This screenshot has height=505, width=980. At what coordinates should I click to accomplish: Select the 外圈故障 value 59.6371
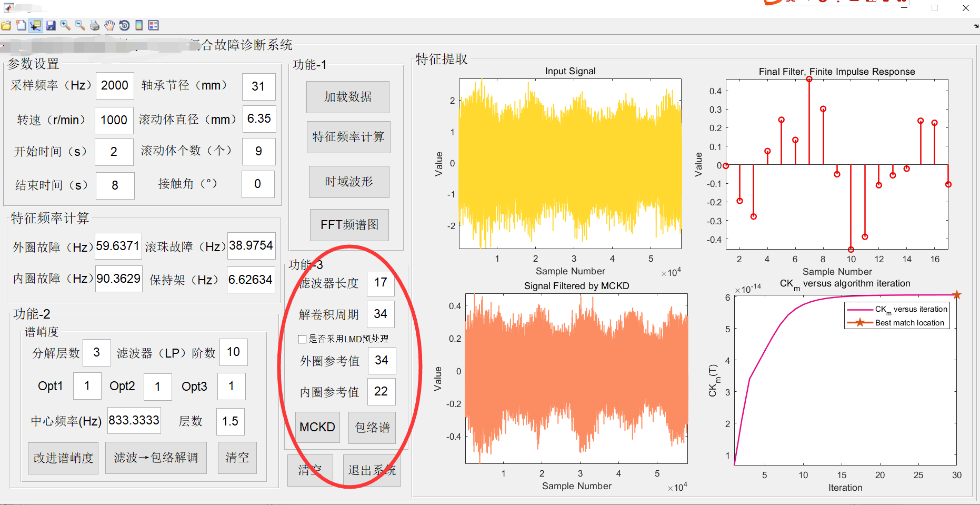coord(118,246)
